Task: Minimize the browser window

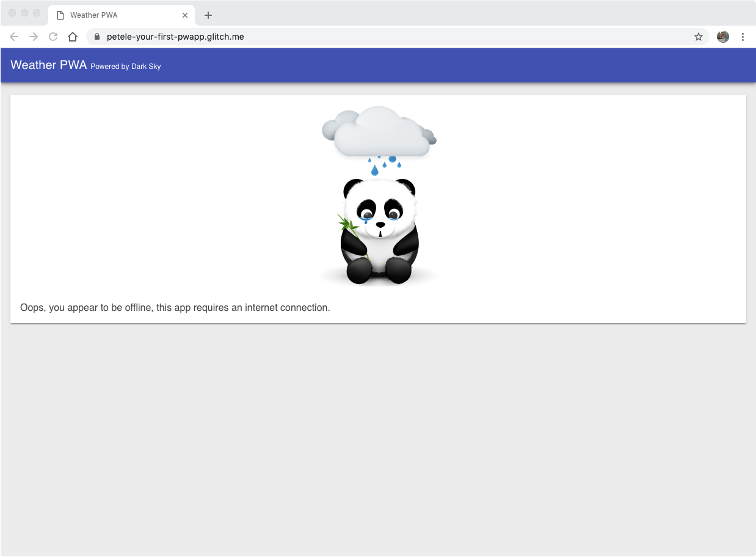Action: (24, 13)
